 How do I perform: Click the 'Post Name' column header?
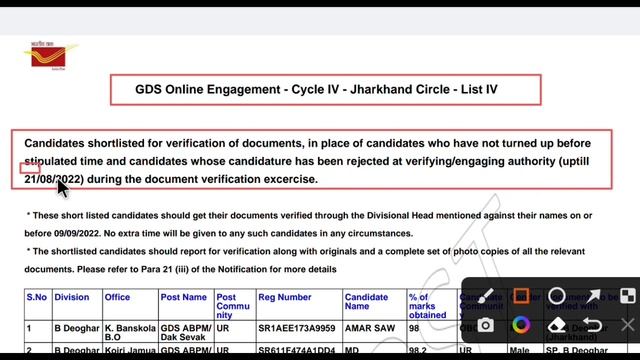pos(184,297)
